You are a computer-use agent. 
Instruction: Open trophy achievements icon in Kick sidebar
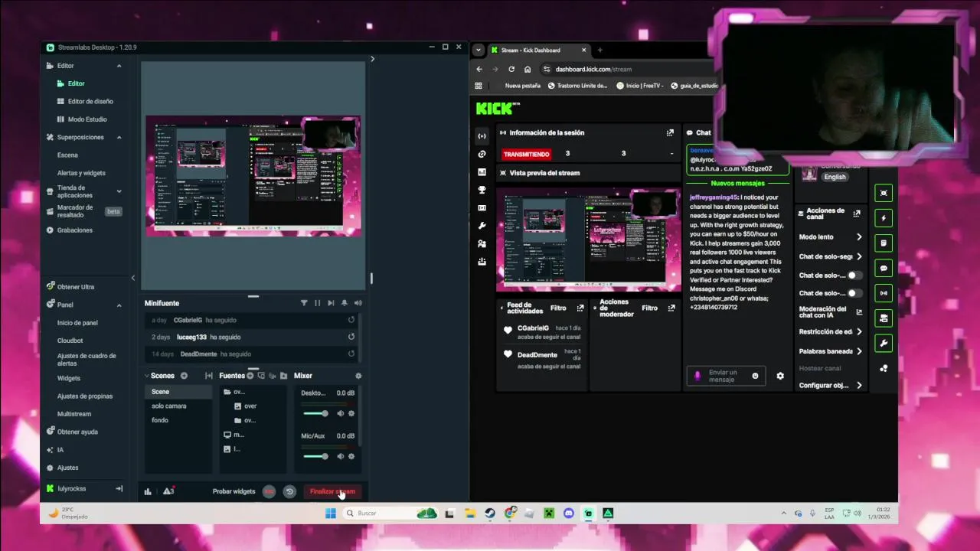[482, 190]
